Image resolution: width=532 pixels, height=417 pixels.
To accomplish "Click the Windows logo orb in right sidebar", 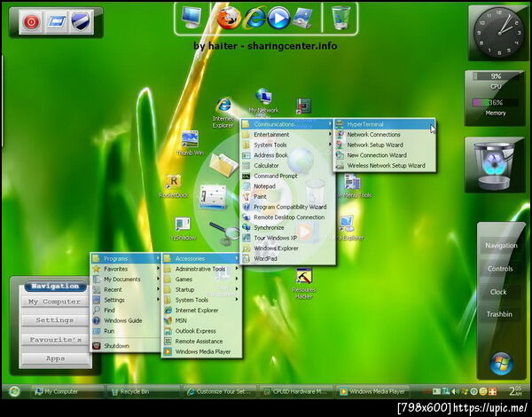I will [501, 364].
